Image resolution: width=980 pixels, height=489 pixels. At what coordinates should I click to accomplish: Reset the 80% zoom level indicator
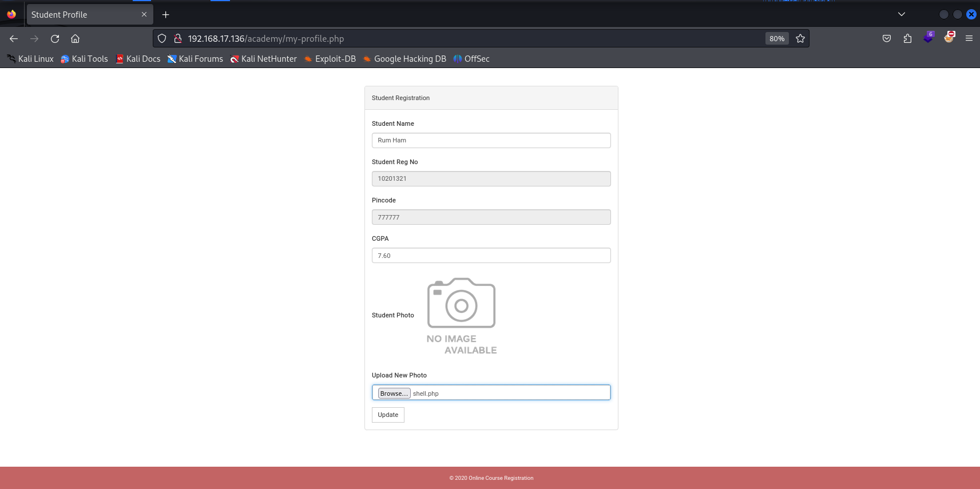pyautogui.click(x=776, y=39)
